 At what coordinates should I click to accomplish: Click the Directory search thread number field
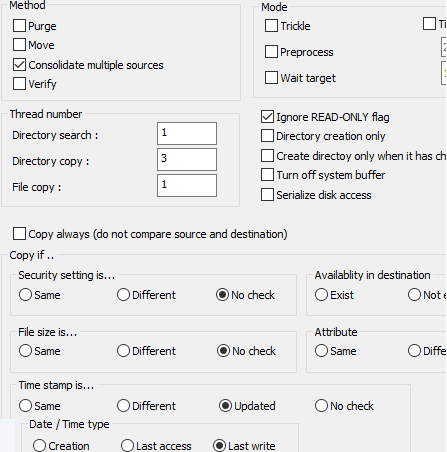click(x=187, y=133)
